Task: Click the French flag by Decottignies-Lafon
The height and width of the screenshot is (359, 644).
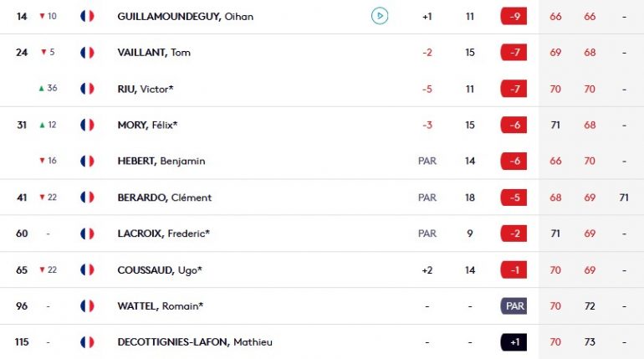Action: tap(87, 342)
